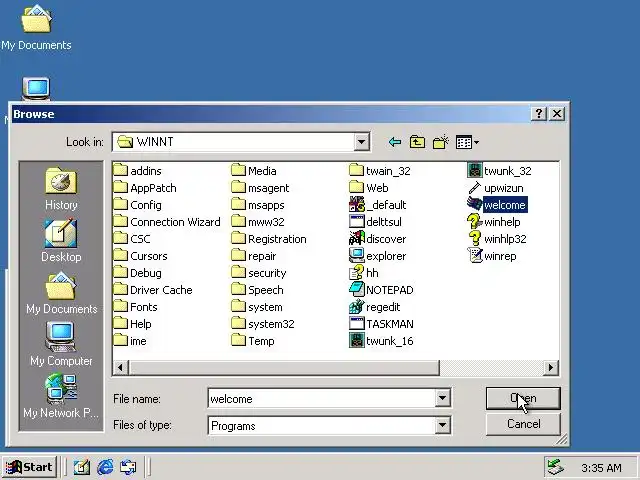This screenshot has width=640, height=480.
Task: Click the Browse dialog help question button
Action: click(539, 113)
